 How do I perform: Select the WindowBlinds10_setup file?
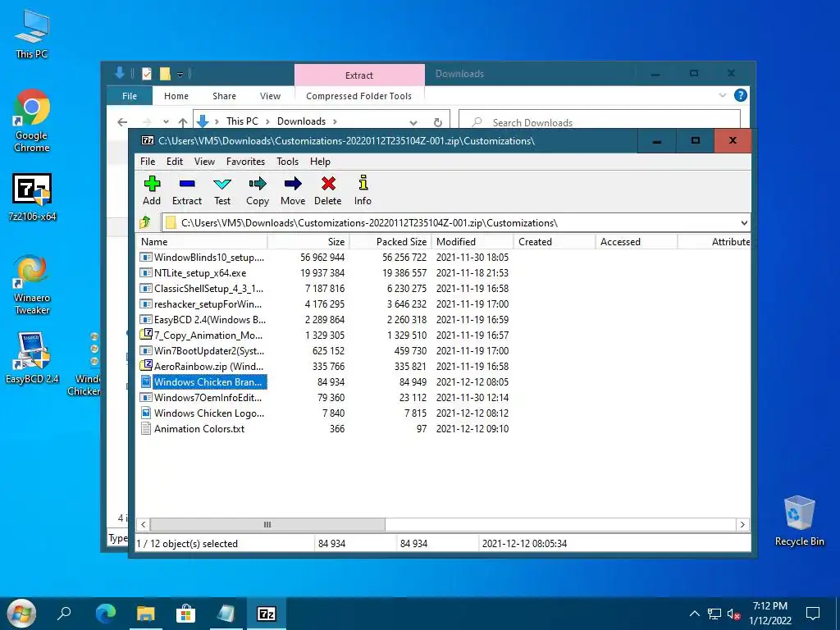(203, 257)
